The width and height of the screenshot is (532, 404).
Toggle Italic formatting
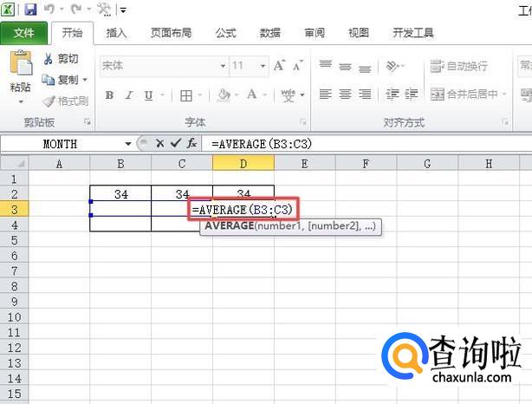coord(129,95)
